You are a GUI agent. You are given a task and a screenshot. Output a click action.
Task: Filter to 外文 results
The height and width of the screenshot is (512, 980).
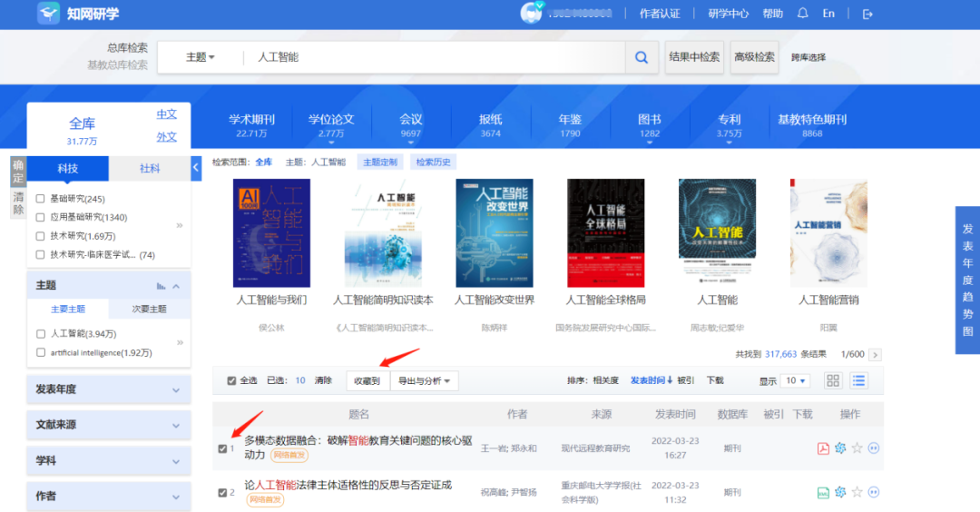pyautogui.click(x=166, y=137)
